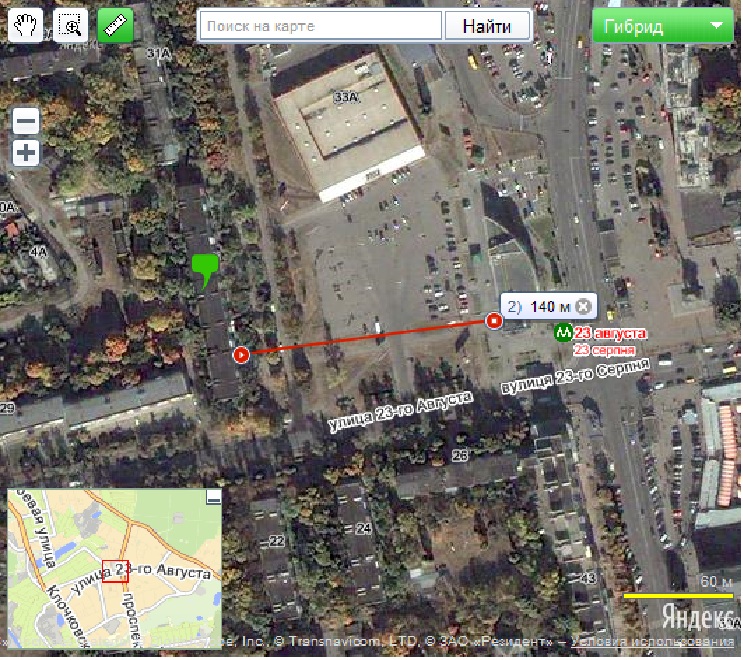
Task: Expand map types with the white arrow
Action: point(716,26)
